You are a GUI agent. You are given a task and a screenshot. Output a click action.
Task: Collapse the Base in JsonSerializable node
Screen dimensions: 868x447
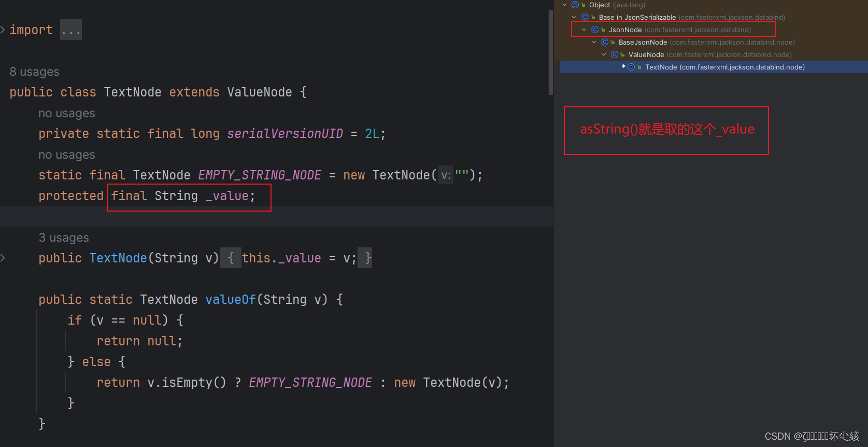pyautogui.click(x=574, y=17)
